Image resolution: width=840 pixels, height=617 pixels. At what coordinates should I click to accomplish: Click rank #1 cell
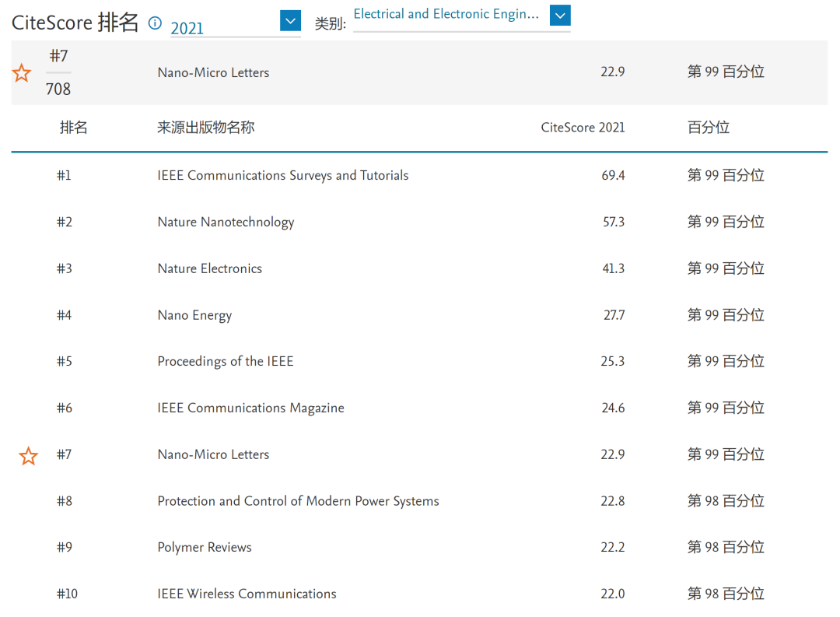64,175
